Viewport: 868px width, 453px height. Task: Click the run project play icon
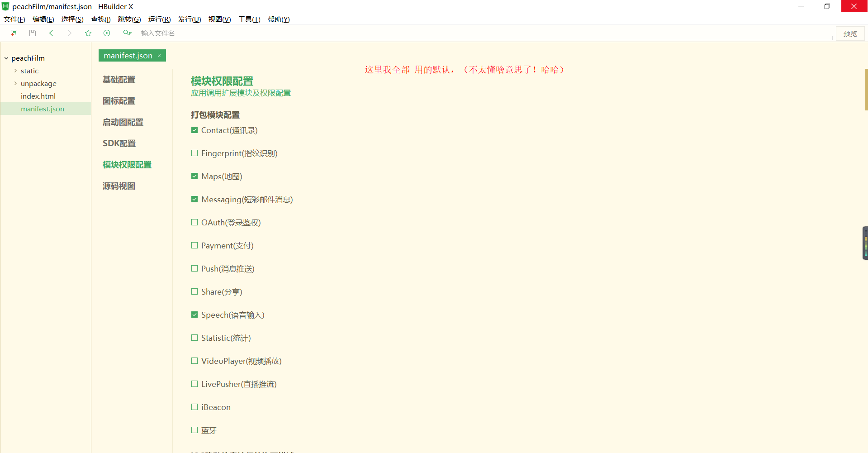point(107,33)
